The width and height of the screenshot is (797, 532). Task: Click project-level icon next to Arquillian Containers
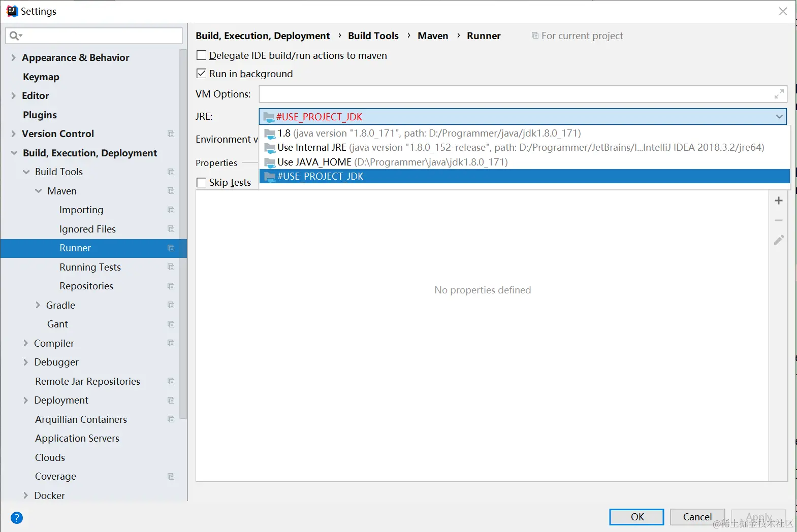[x=171, y=419]
